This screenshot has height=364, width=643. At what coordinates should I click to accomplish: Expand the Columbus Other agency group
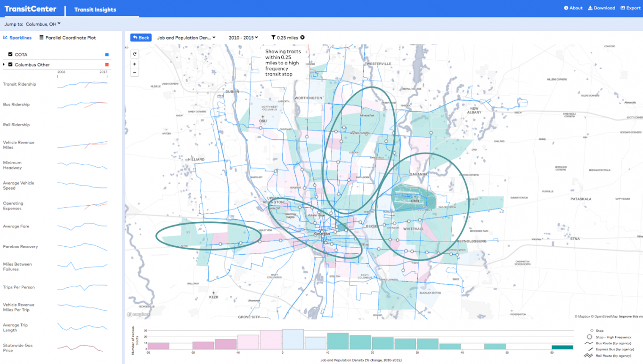coord(4,65)
